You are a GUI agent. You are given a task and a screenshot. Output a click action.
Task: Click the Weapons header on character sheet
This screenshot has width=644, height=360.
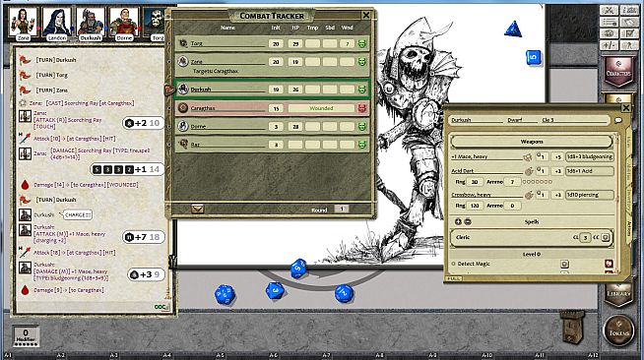[532, 142]
